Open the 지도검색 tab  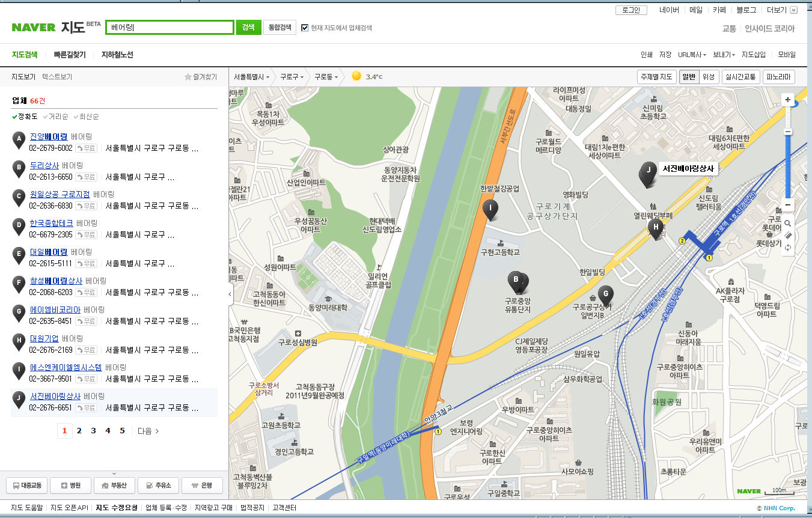coord(25,55)
